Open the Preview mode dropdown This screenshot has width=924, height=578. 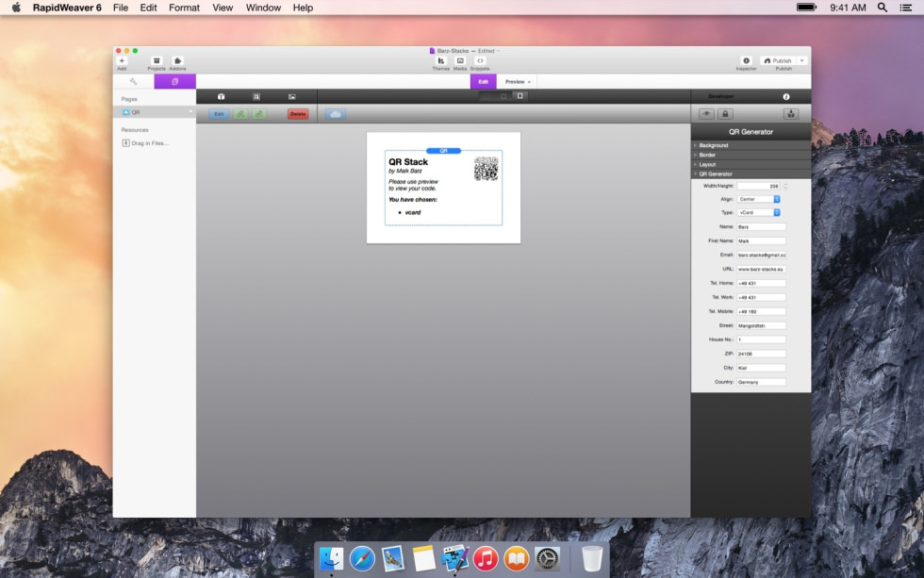[518, 81]
